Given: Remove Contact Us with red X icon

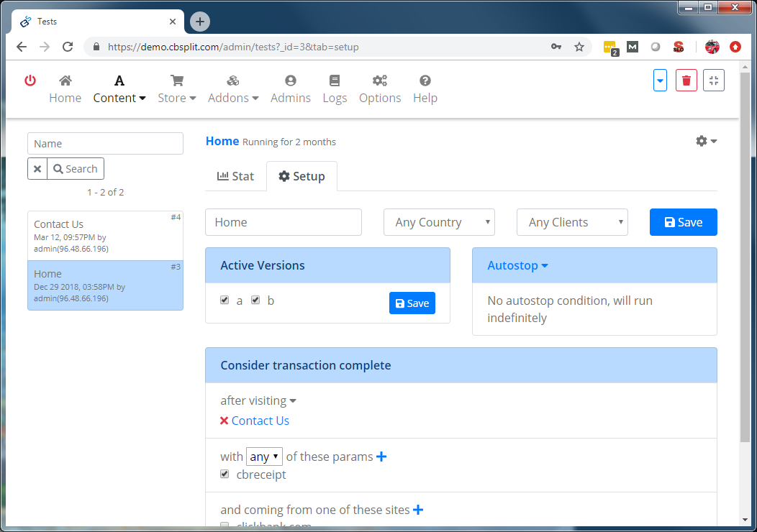Looking at the screenshot, I should (x=225, y=421).
